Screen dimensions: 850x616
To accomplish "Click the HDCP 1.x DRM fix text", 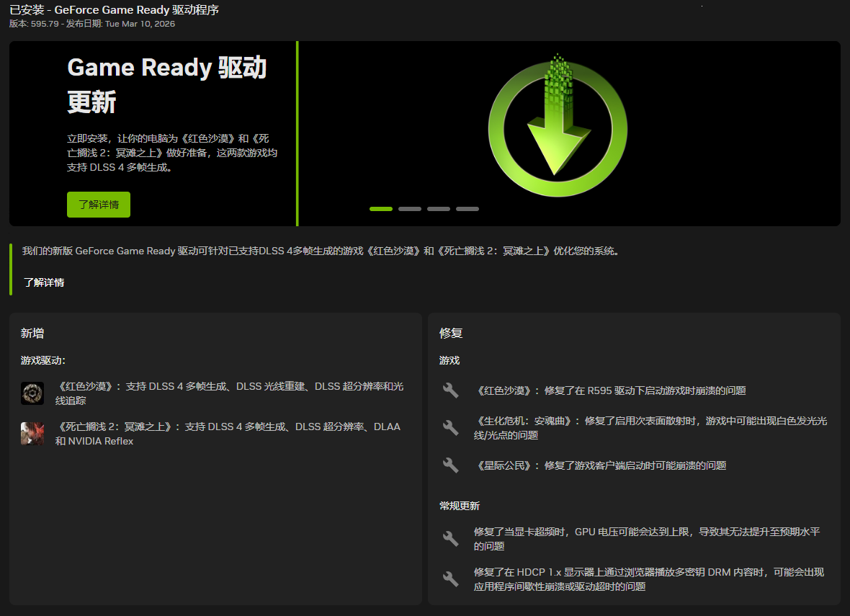I will tap(649, 579).
